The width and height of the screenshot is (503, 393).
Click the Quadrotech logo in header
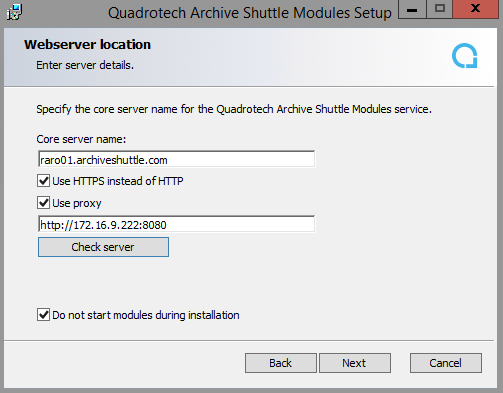click(x=465, y=56)
